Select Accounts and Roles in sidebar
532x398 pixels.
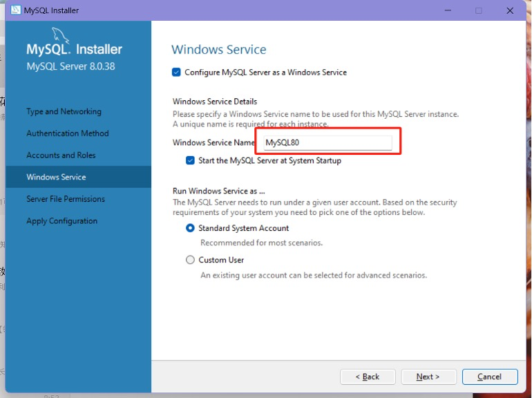coord(61,155)
